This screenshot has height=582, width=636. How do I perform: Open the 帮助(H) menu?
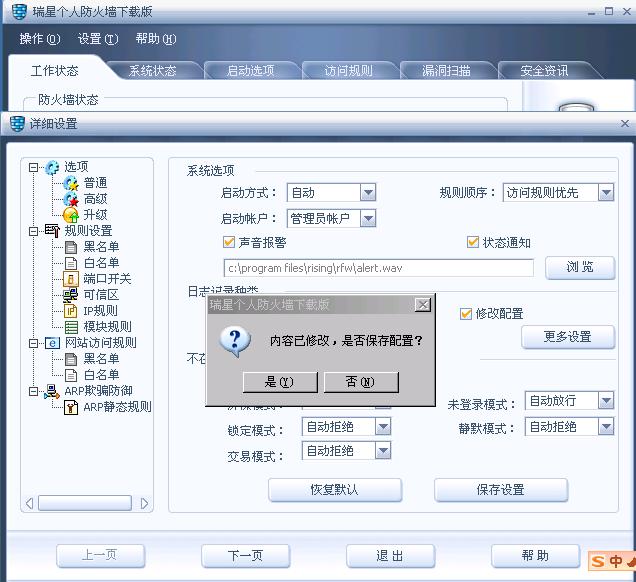click(x=156, y=39)
